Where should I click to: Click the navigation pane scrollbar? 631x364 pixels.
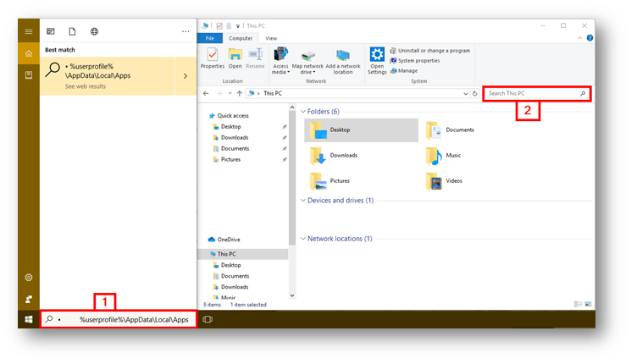tap(292, 179)
